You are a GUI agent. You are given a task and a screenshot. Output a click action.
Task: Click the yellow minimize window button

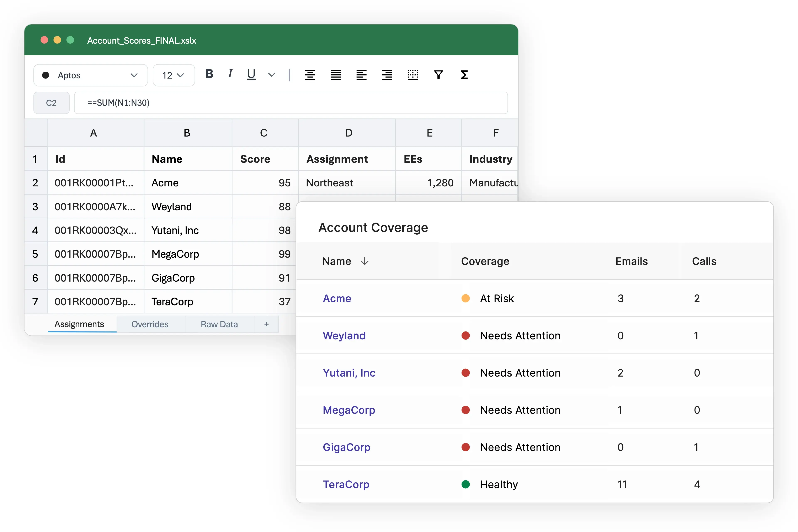57,40
